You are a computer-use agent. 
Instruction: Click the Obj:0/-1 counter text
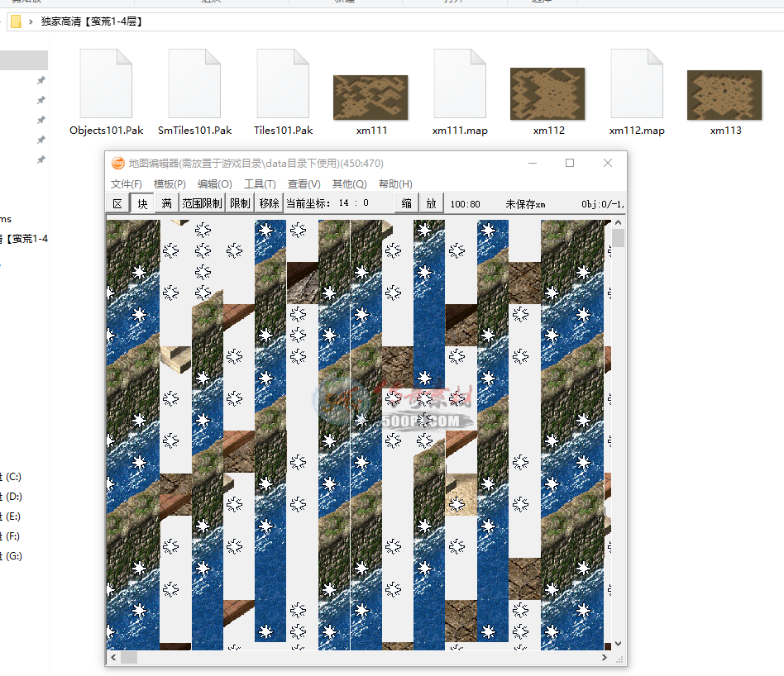(x=603, y=204)
